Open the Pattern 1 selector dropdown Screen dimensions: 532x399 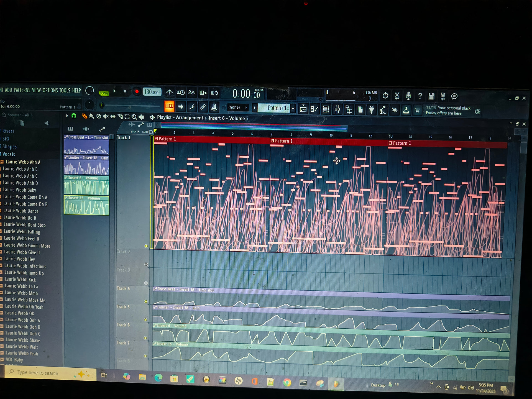tap(274, 108)
